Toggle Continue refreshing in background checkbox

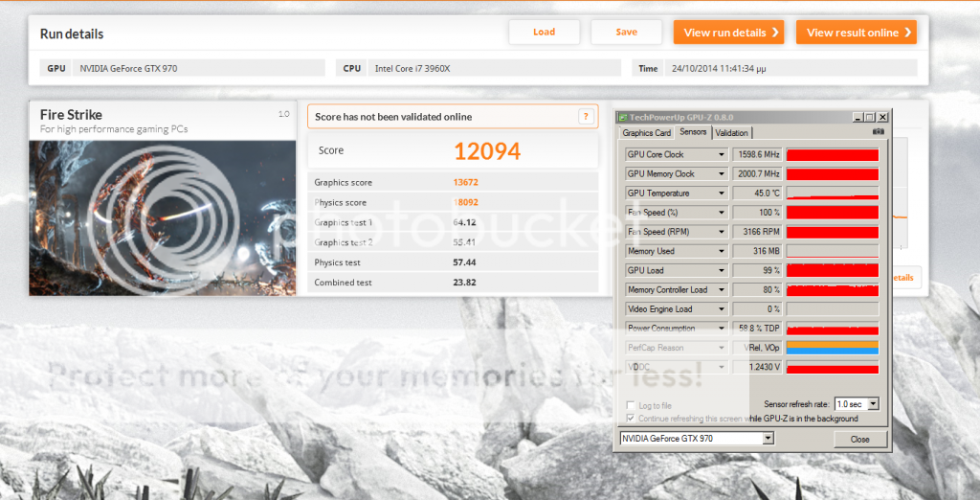[x=630, y=419]
